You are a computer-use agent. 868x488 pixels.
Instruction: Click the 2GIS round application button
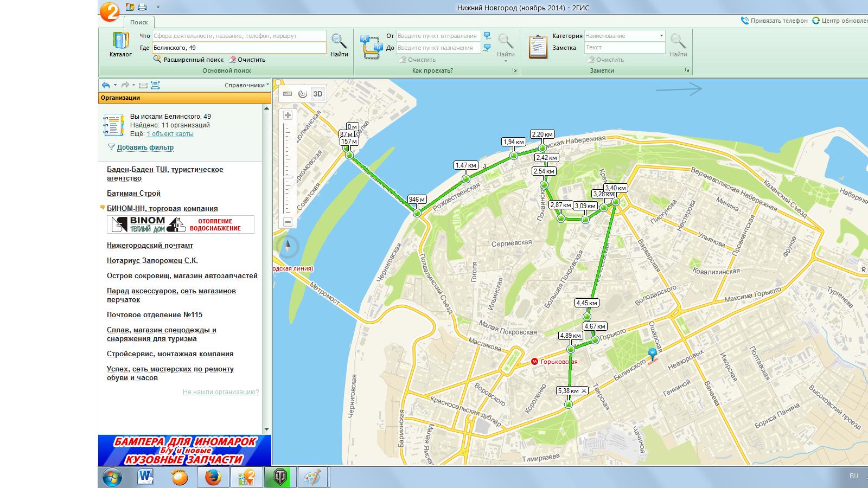point(110,11)
